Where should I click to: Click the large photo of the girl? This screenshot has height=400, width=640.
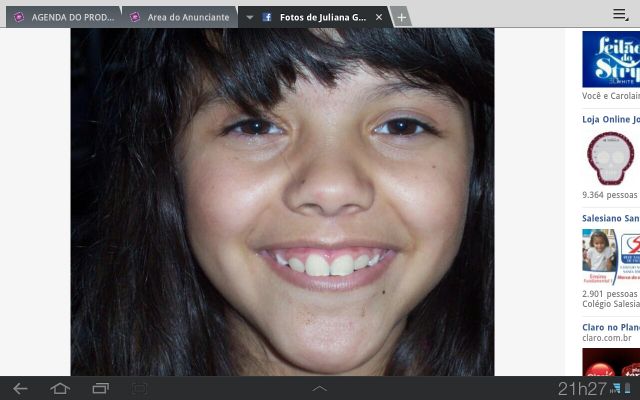(282, 200)
